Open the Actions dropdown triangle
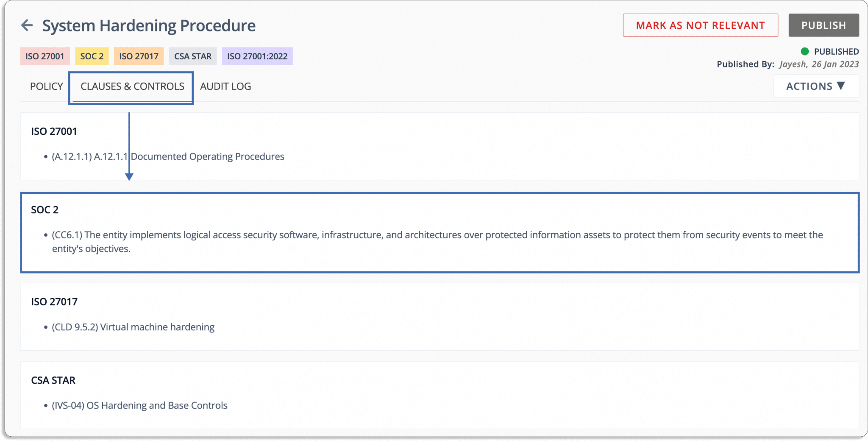This screenshot has width=868, height=441. coord(841,86)
